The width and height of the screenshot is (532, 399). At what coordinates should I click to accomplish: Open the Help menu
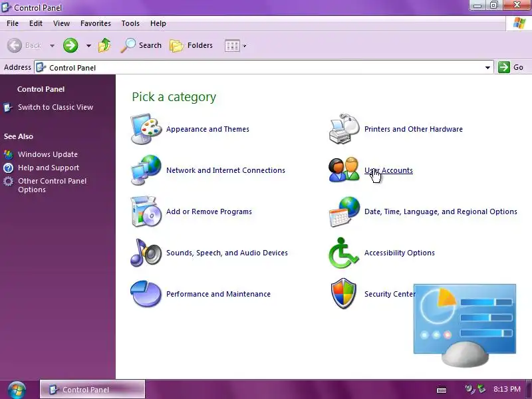158,23
